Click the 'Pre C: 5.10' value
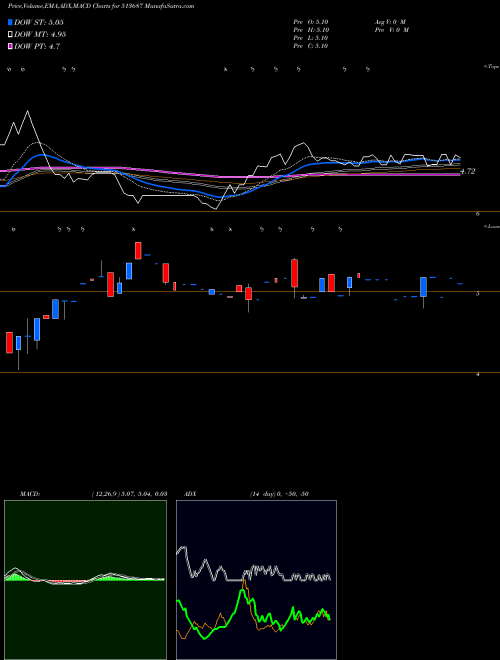This screenshot has width=500, height=660. [311, 46]
